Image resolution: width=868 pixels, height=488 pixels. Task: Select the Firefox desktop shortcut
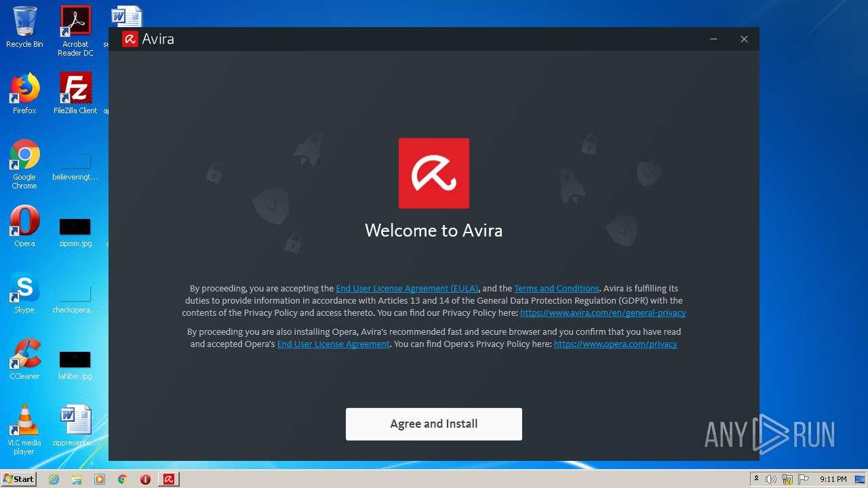tap(24, 94)
